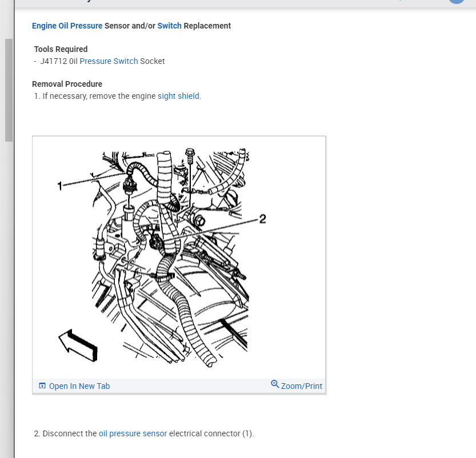The height and width of the screenshot is (458, 476).
Task: Click the 'Removal Procedure' text
Action: [x=67, y=84]
